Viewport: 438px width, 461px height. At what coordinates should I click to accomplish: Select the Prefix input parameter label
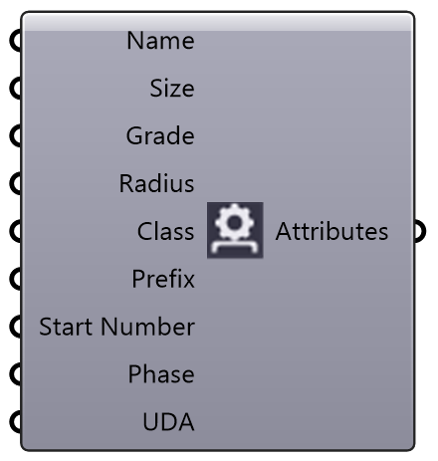(163, 279)
